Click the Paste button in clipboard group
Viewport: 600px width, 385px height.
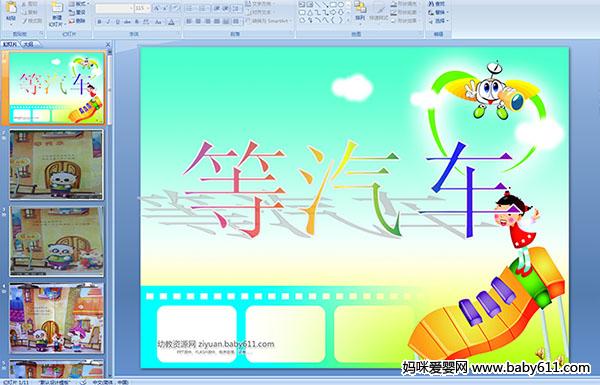tap(11, 12)
